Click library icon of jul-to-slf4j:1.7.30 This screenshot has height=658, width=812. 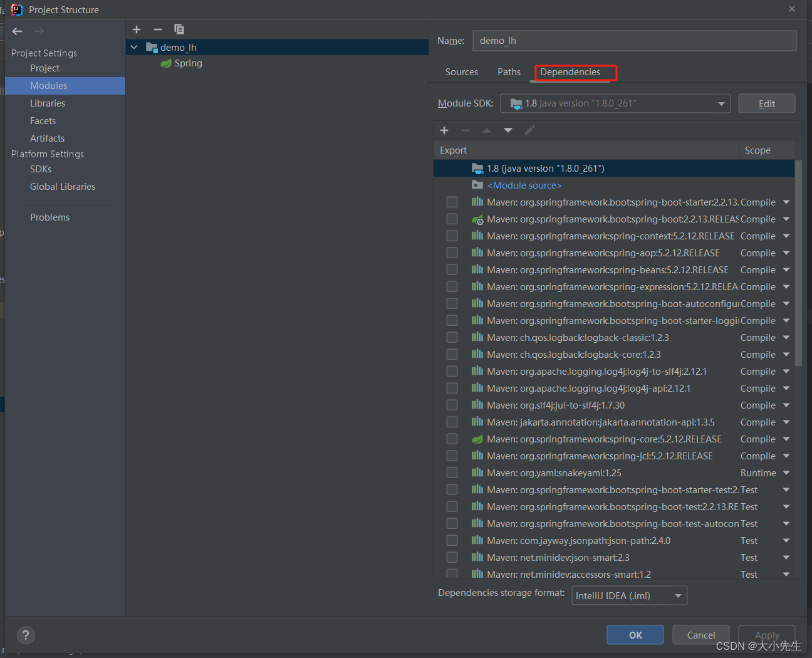[x=477, y=405]
